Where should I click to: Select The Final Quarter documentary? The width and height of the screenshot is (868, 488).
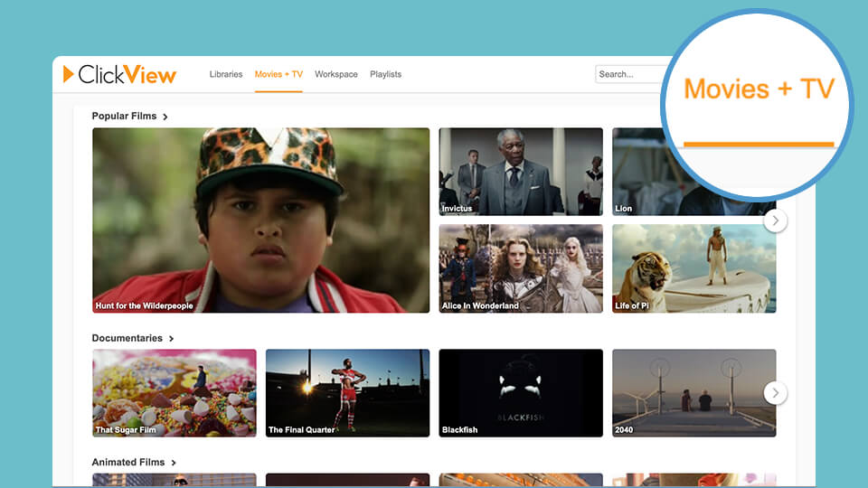coord(347,392)
